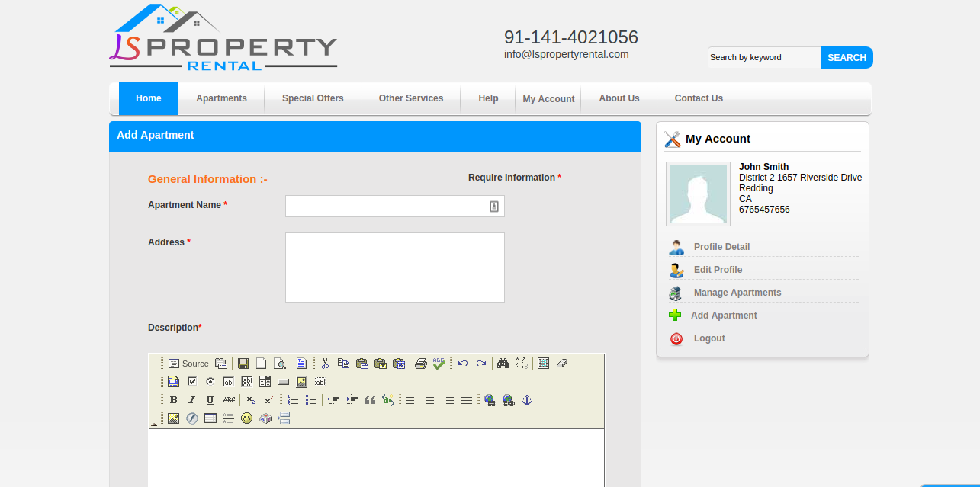The image size is (980, 487).
Task: Click the Replace icon next to binoculars
Action: pos(521,364)
